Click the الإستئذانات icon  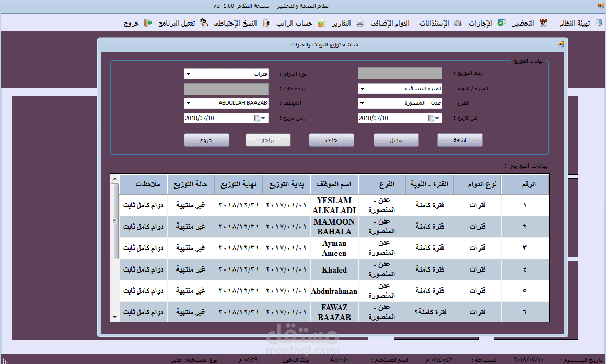(458, 23)
